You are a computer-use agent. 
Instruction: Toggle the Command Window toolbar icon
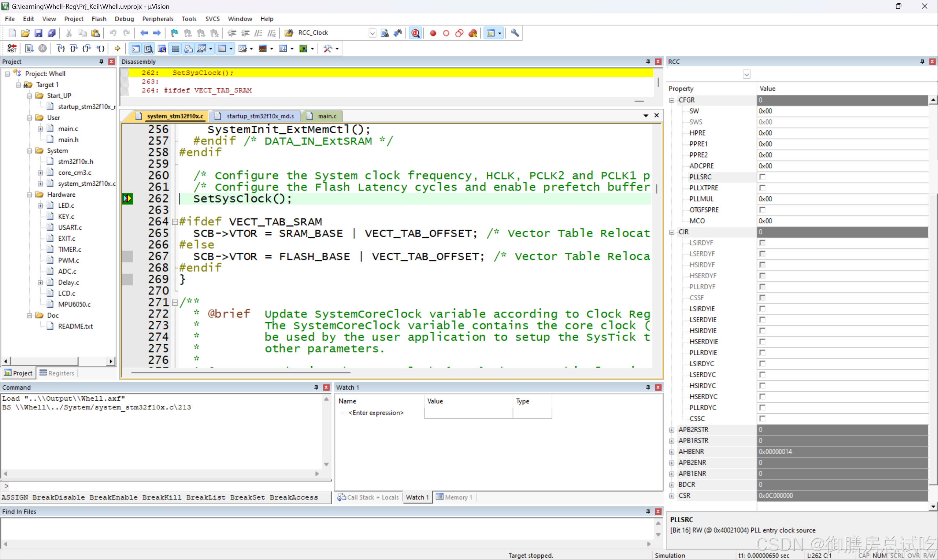coord(136,49)
